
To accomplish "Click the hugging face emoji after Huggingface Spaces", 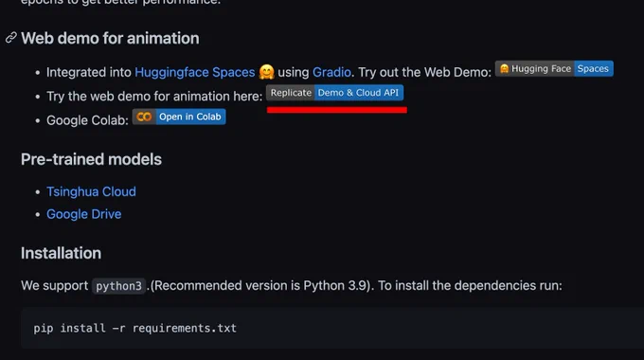I will 266,72.
